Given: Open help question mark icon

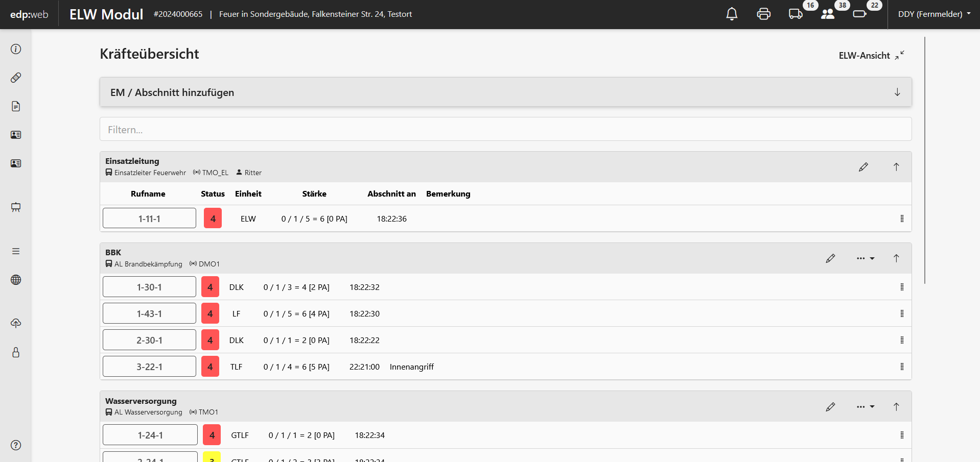Looking at the screenshot, I should tap(16, 445).
